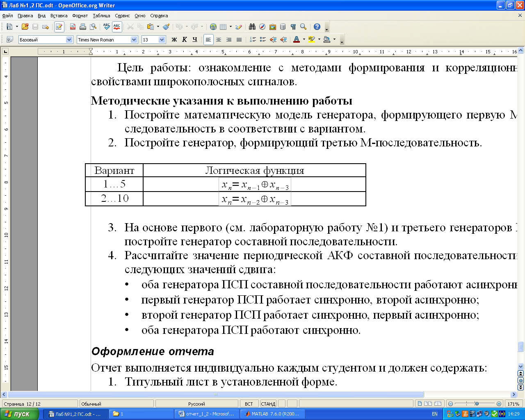Screen dimensions: 525x420
Task: Toggle AutoSpellcheck
Action: [117, 27]
